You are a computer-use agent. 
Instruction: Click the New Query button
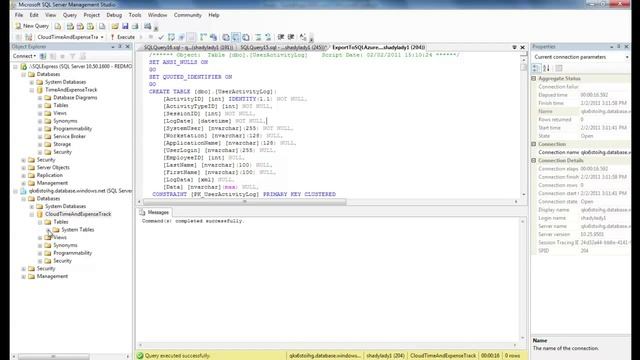point(32,26)
